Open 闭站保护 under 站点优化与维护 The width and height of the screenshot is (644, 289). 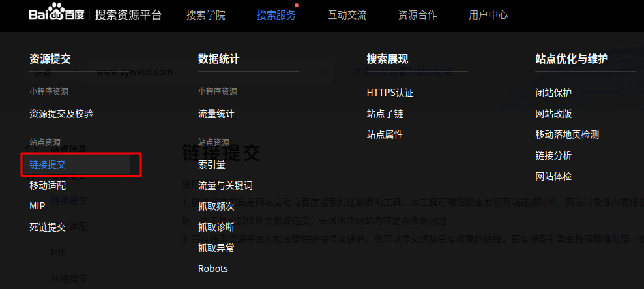553,93
